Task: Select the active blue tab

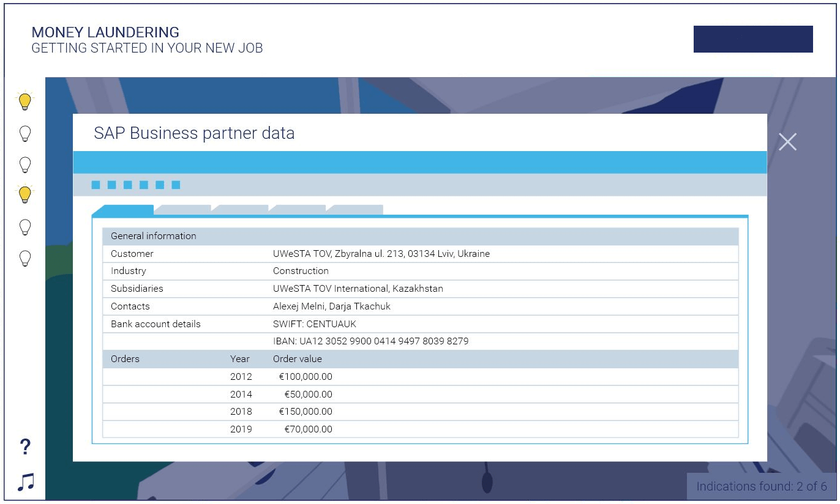Action: tap(122, 210)
